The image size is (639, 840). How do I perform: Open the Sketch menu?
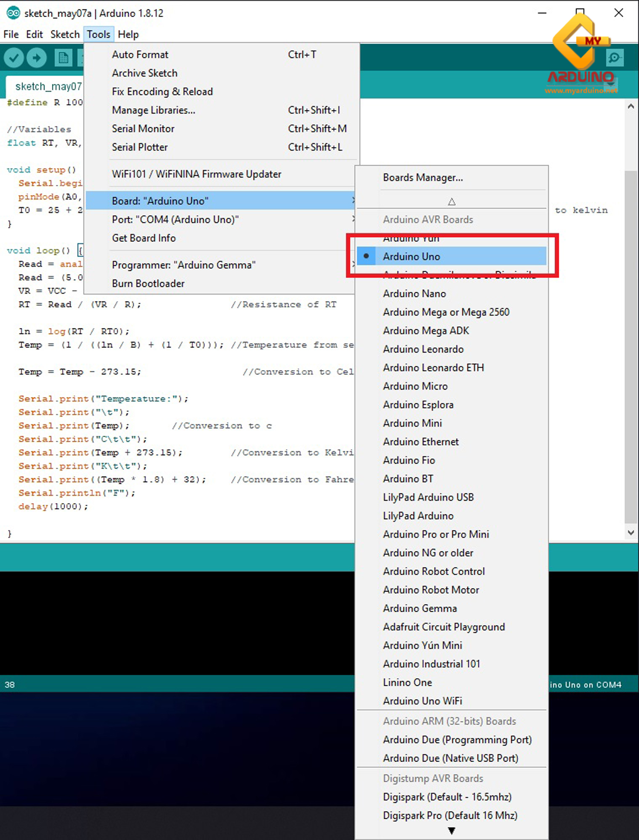65,35
